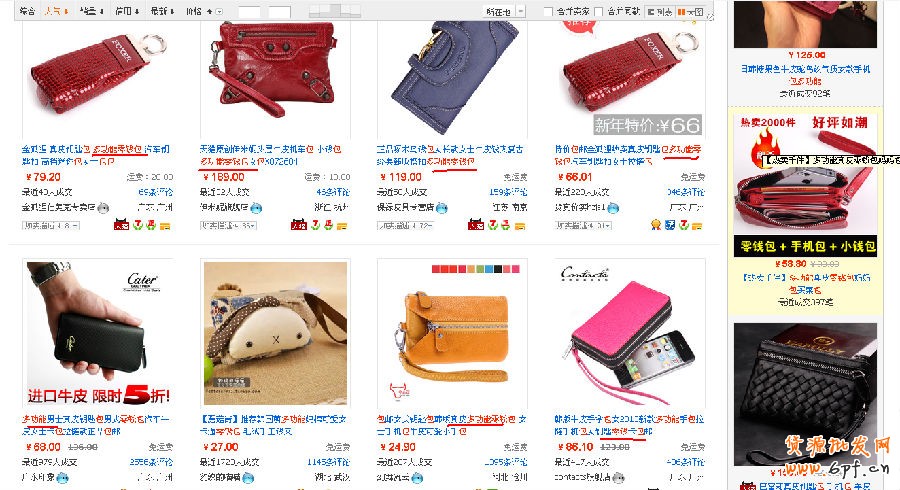Click 7-day return icon under ¥119 blue wallet

tap(493, 225)
